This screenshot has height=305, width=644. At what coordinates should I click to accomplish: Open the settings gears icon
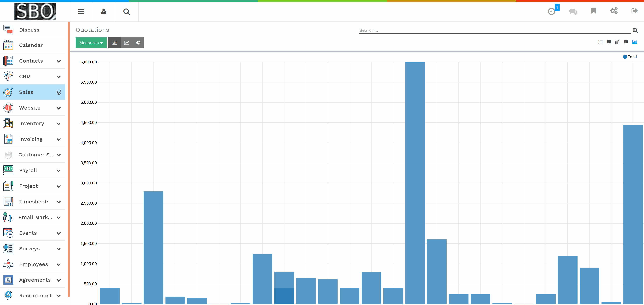point(614,11)
